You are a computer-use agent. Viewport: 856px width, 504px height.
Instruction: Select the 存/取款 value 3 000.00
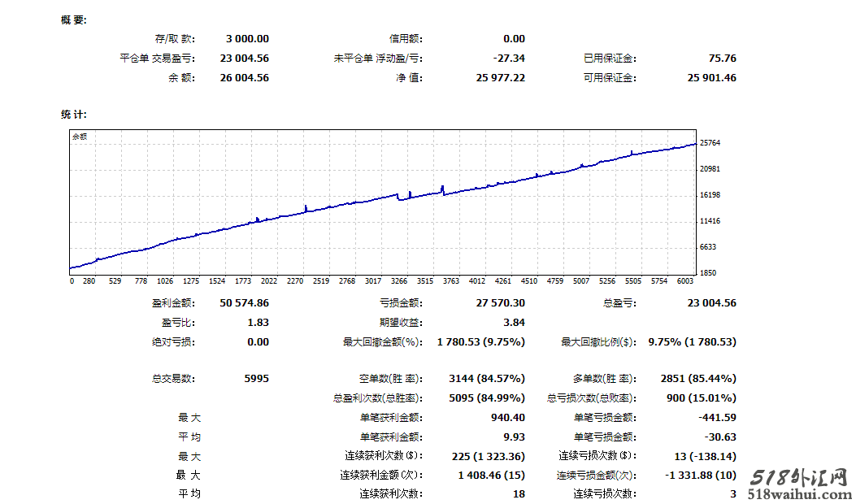(x=247, y=38)
